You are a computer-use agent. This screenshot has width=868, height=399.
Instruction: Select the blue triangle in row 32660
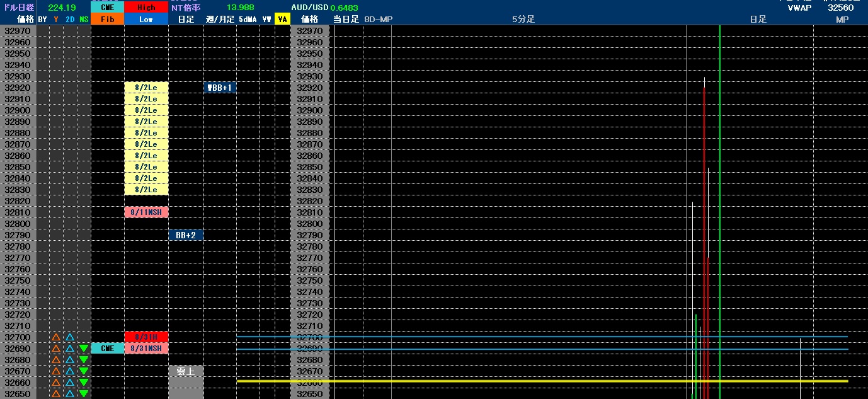[x=70, y=383]
